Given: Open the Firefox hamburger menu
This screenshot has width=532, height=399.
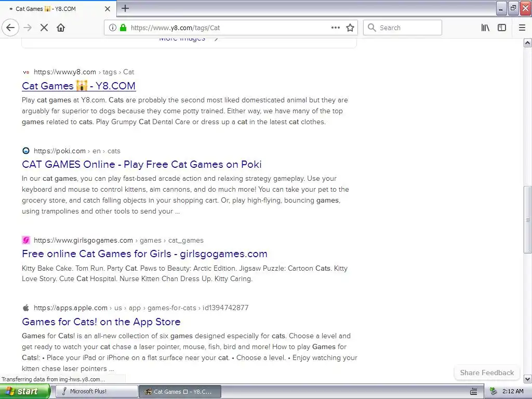Looking at the screenshot, I should [522, 28].
